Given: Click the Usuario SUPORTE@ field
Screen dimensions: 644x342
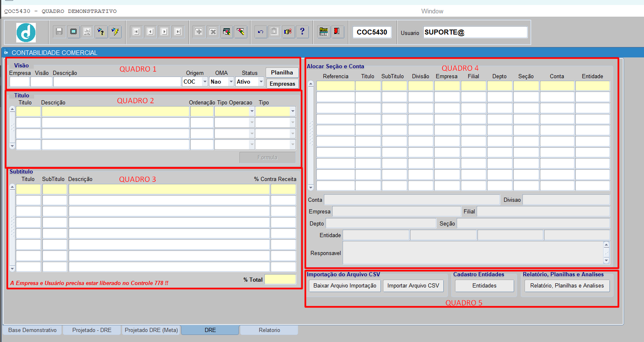Looking at the screenshot, I should (475, 32).
